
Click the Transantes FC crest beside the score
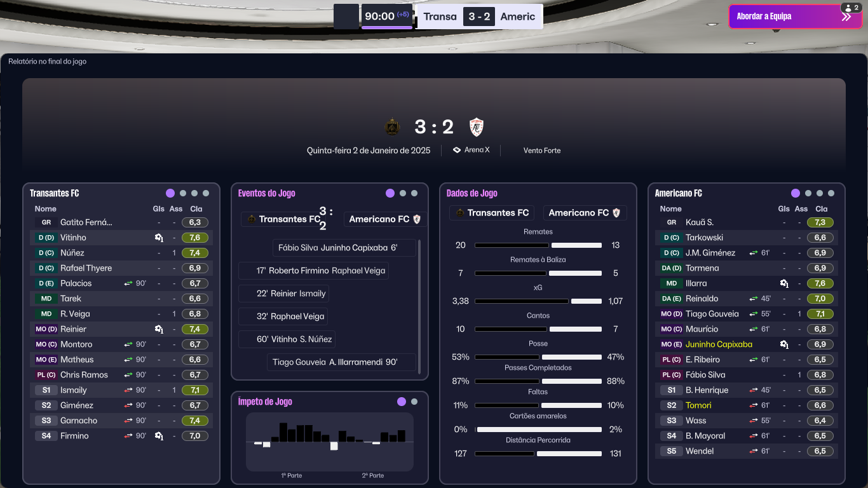pos(393,127)
